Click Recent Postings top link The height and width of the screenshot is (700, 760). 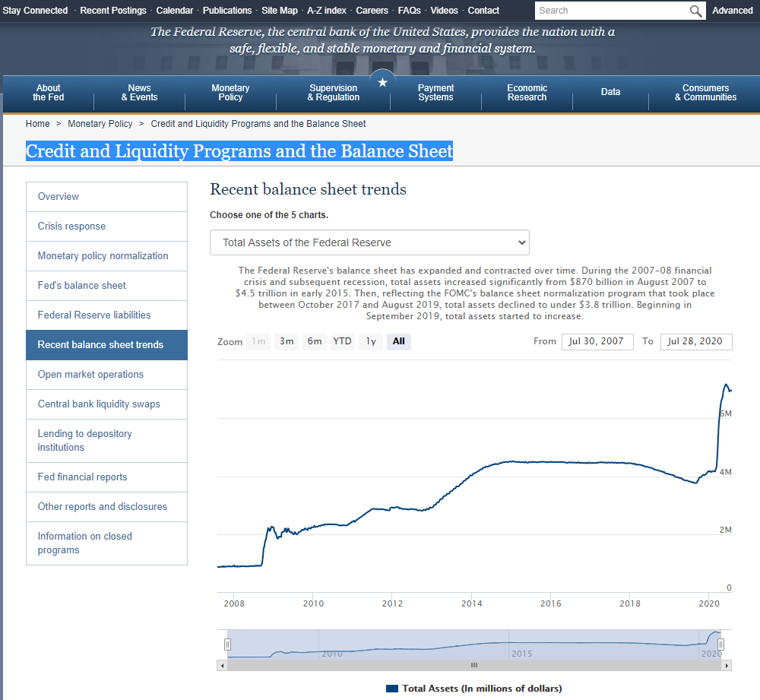coord(113,11)
